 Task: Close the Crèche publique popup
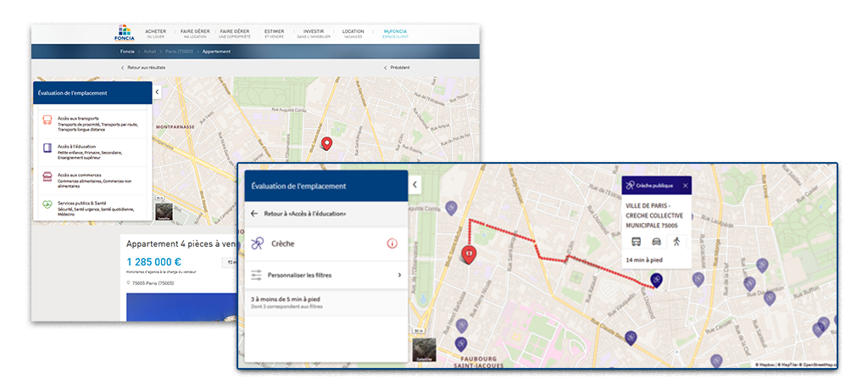tap(685, 185)
